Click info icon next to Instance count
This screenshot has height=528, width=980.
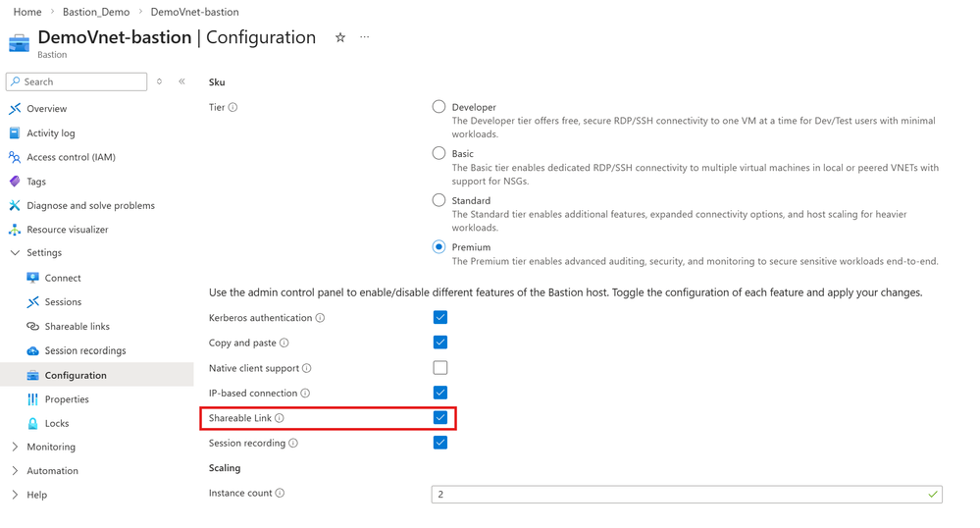(x=280, y=493)
